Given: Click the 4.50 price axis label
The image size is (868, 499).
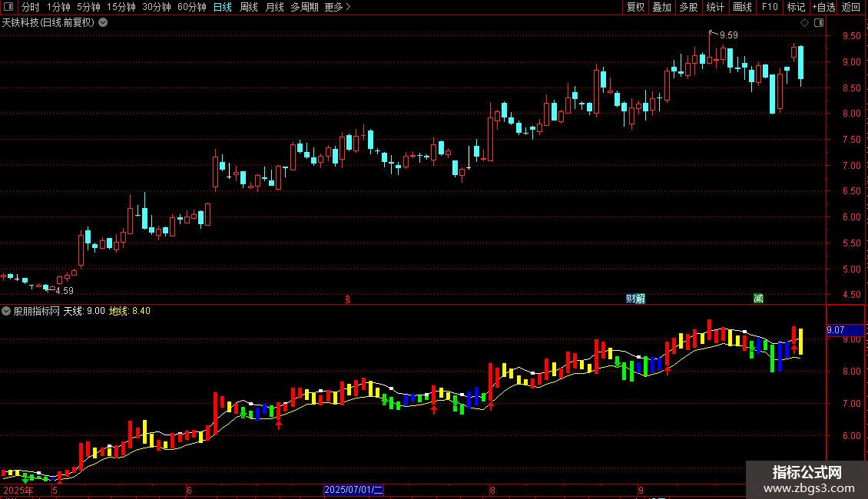Looking at the screenshot, I should click(851, 295).
